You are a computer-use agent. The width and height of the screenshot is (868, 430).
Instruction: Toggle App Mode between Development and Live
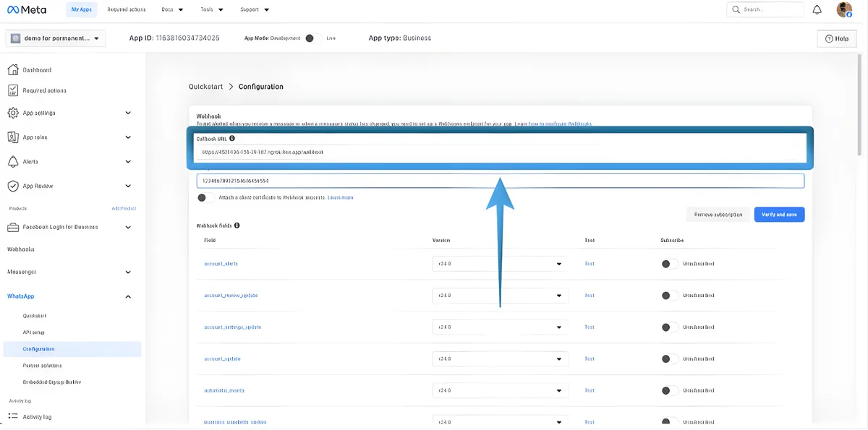click(x=312, y=38)
